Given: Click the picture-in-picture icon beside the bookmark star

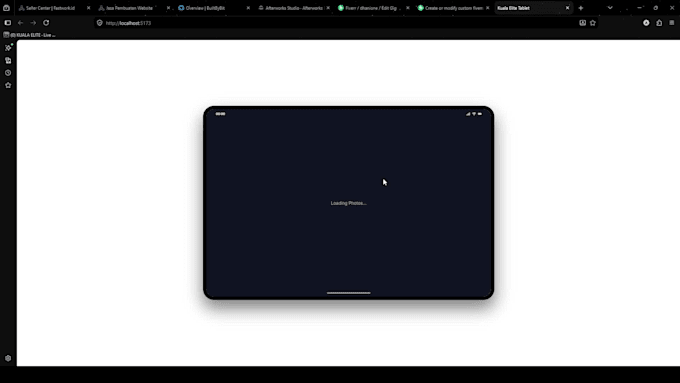Looking at the screenshot, I should point(582,23).
